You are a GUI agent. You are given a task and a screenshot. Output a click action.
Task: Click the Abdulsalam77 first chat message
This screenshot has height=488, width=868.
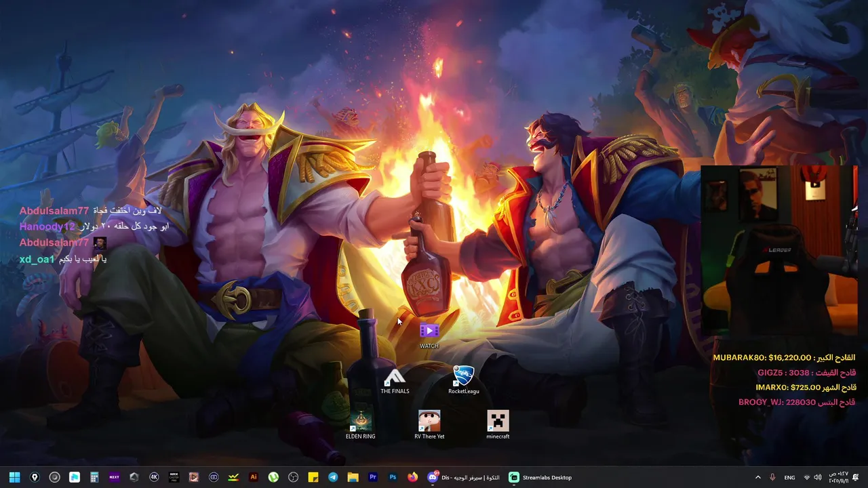90,211
